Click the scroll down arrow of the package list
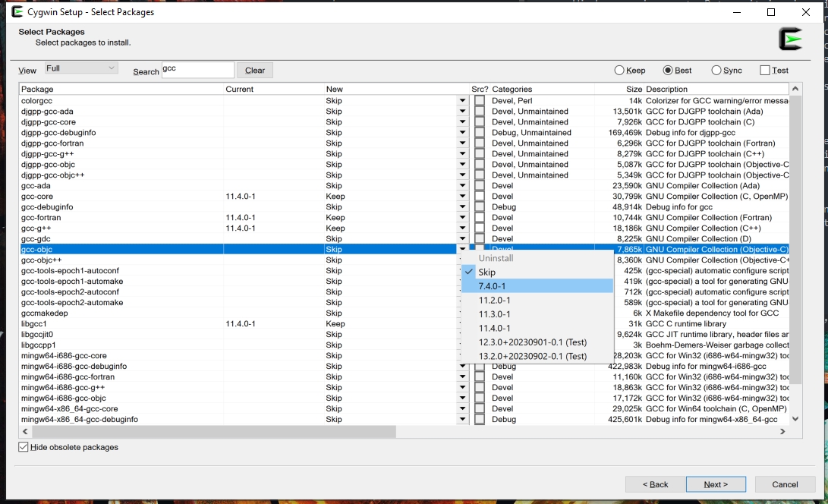Viewport: 828px width, 504px height. [795, 418]
